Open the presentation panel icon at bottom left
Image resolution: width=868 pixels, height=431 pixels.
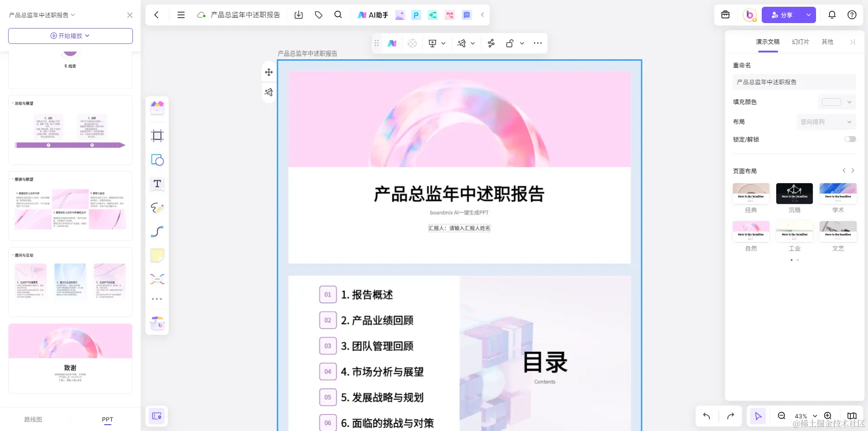(x=157, y=416)
